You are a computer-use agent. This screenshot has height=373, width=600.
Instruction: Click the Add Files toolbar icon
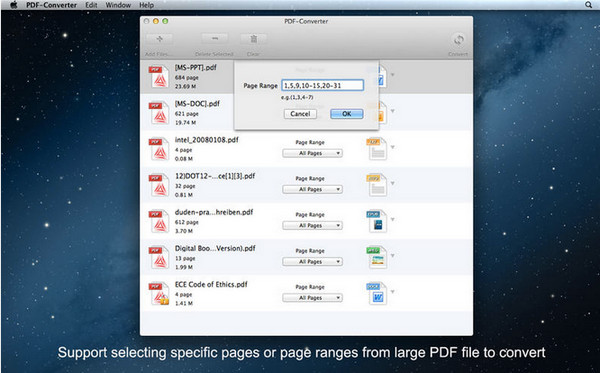(159, 39)
